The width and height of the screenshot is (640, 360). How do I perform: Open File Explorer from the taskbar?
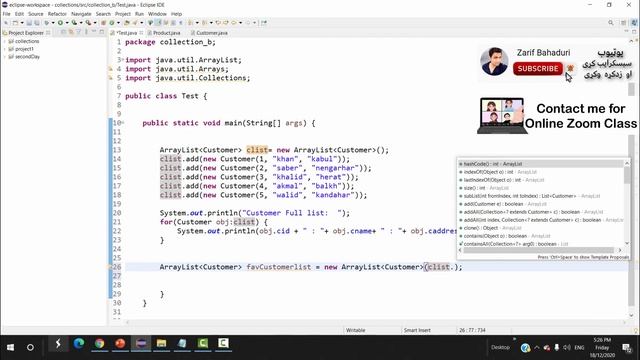click(x=161, y=344)
